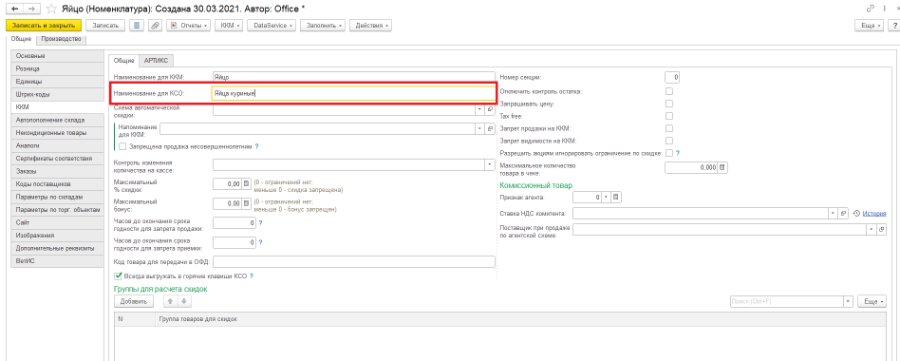Open the Еще button beside the search field
The height and width of the screenshot is (361, 900).
tap(872, 301)
